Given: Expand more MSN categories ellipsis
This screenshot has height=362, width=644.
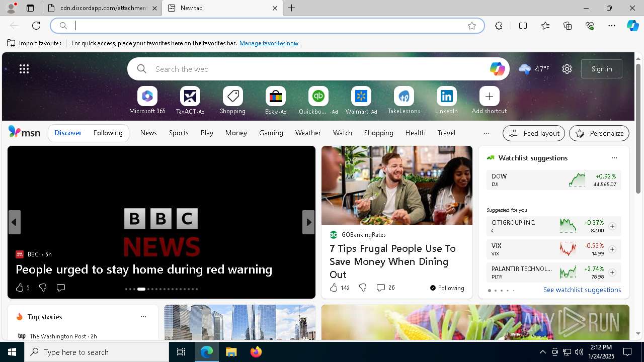Looking at the screenshot, I should pos(486,133).
